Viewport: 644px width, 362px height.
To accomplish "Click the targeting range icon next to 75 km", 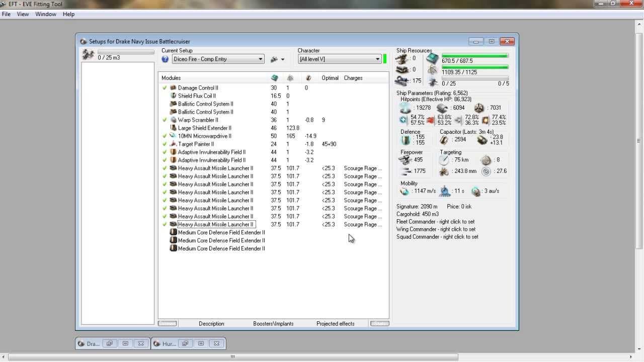I will click(x=444, y=160).
